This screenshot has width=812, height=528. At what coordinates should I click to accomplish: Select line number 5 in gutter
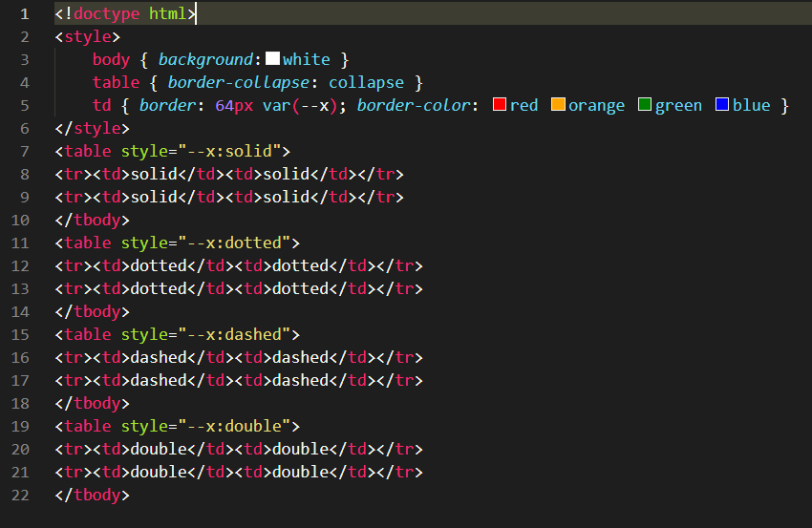(24, 106)
